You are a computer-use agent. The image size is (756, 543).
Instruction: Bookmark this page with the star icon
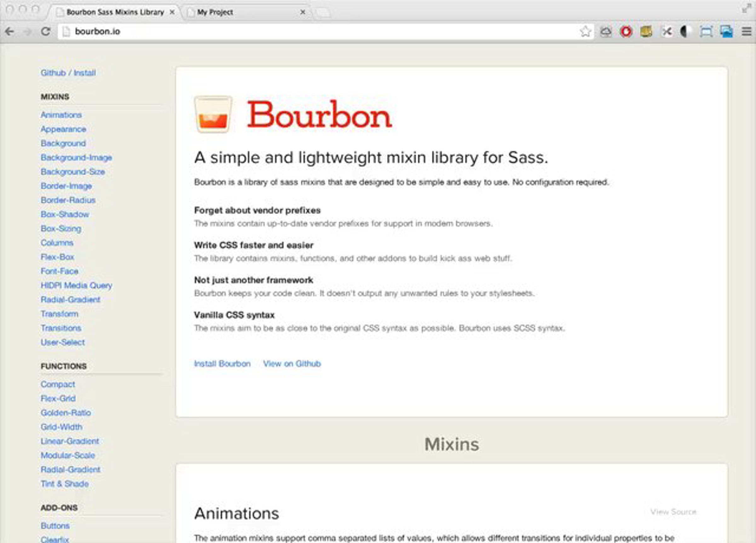(585, 32)
